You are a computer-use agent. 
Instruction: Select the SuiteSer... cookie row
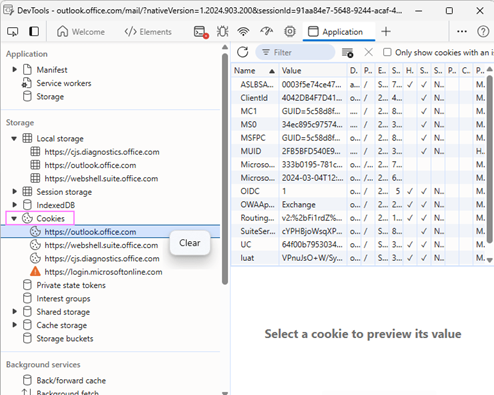click(359, 231)
